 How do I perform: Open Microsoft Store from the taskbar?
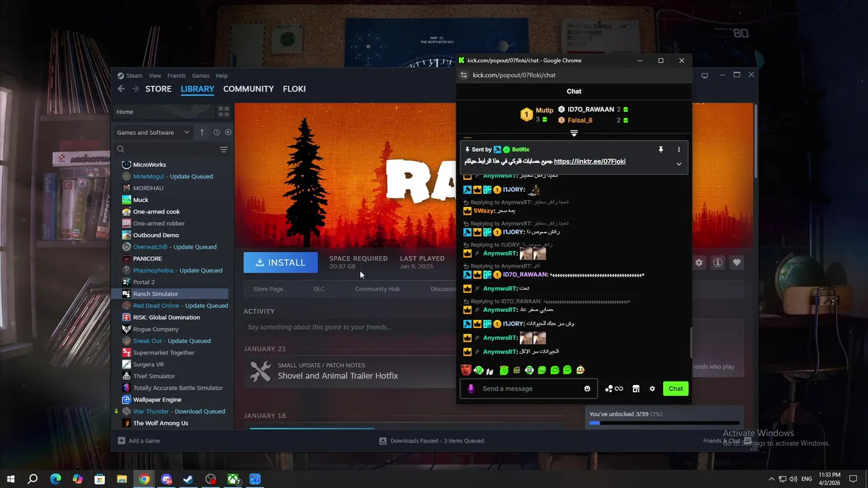100,479
